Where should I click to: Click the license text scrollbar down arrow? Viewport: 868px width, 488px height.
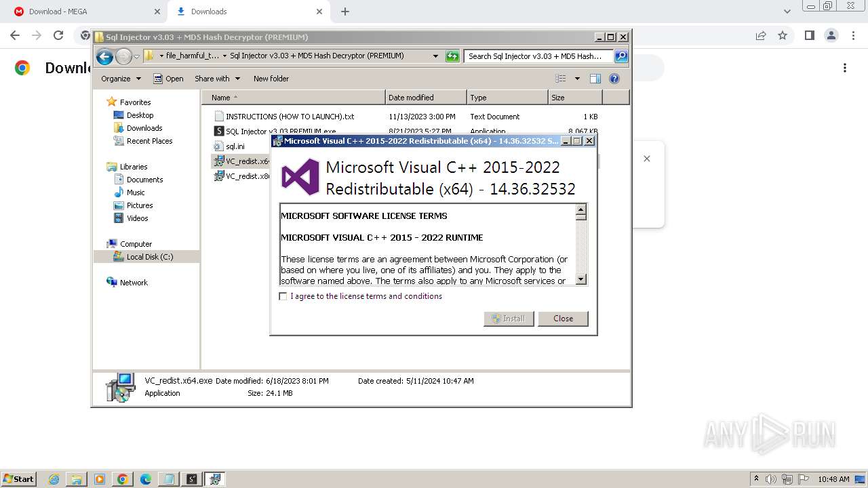click(580, 279)
